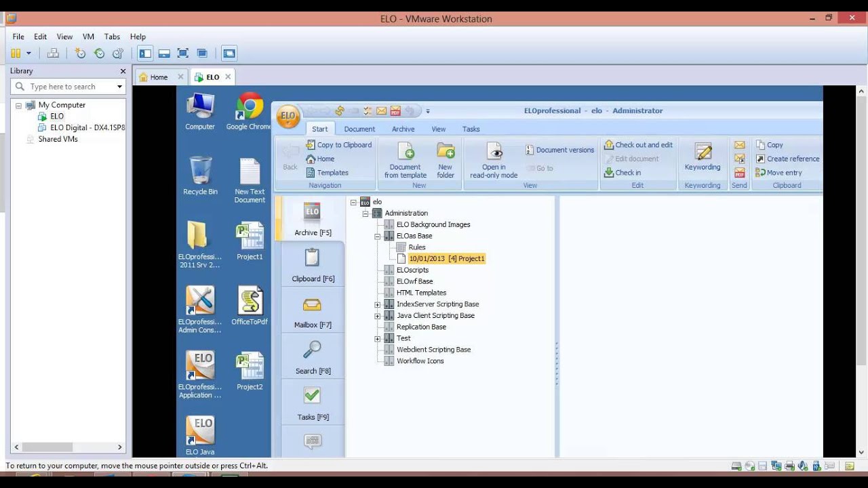Collapse the ELOas Base tree node
The width and height of the screenshot is (868, 488).
pyautogui.click(x=378, y=236)
